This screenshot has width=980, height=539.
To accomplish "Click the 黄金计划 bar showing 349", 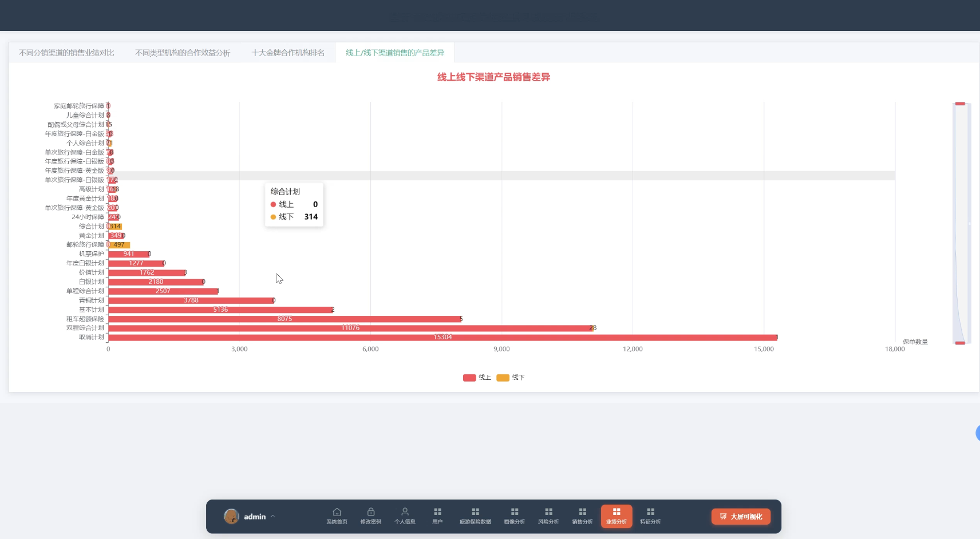I will [x=116, y=236].
